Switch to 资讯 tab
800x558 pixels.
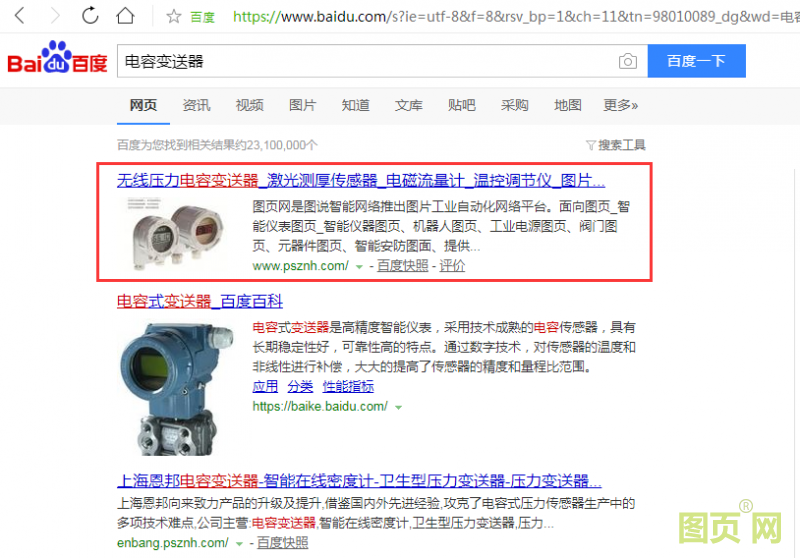196,105
